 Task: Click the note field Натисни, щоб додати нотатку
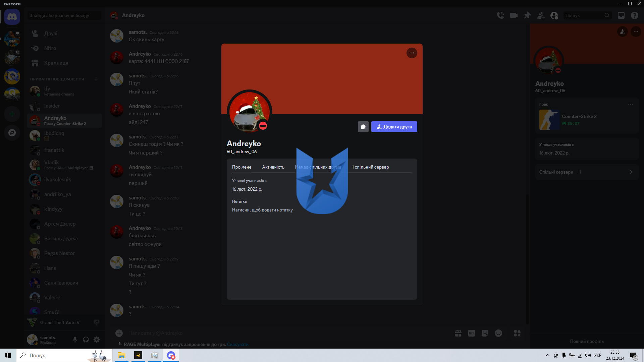(262, 210)
